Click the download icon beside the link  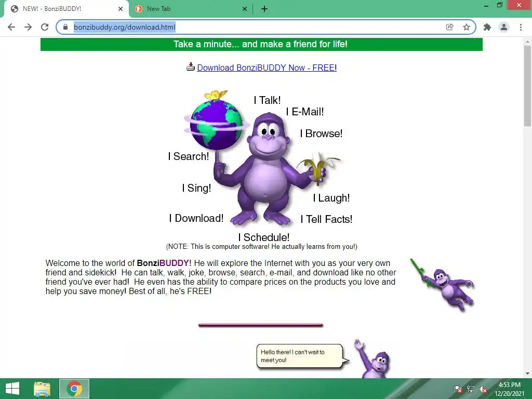click(191, 66)
